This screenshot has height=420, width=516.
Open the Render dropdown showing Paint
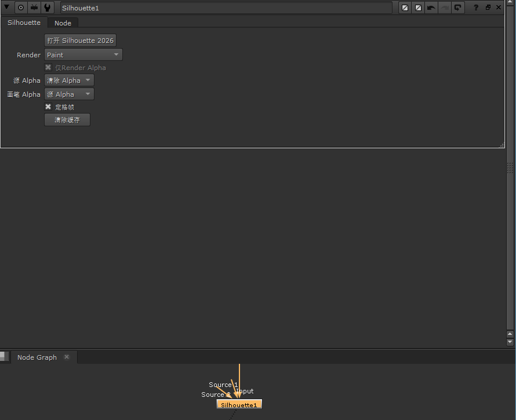(83, 55)
